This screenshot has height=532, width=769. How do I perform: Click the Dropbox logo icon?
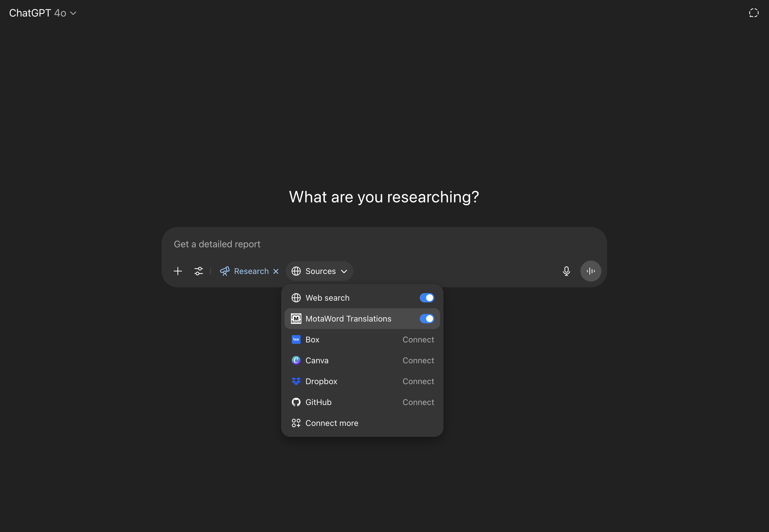pyautogui.click(x=296, y=381)
